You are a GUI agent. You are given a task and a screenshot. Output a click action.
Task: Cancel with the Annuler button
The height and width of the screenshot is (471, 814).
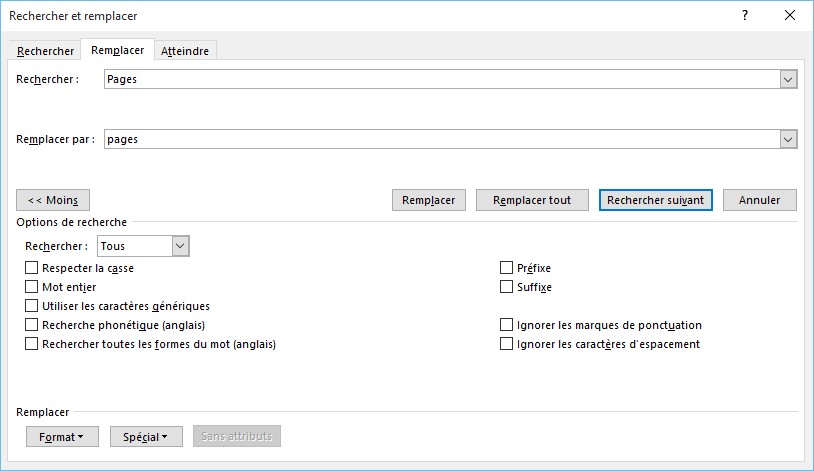(x=759, y=200)
